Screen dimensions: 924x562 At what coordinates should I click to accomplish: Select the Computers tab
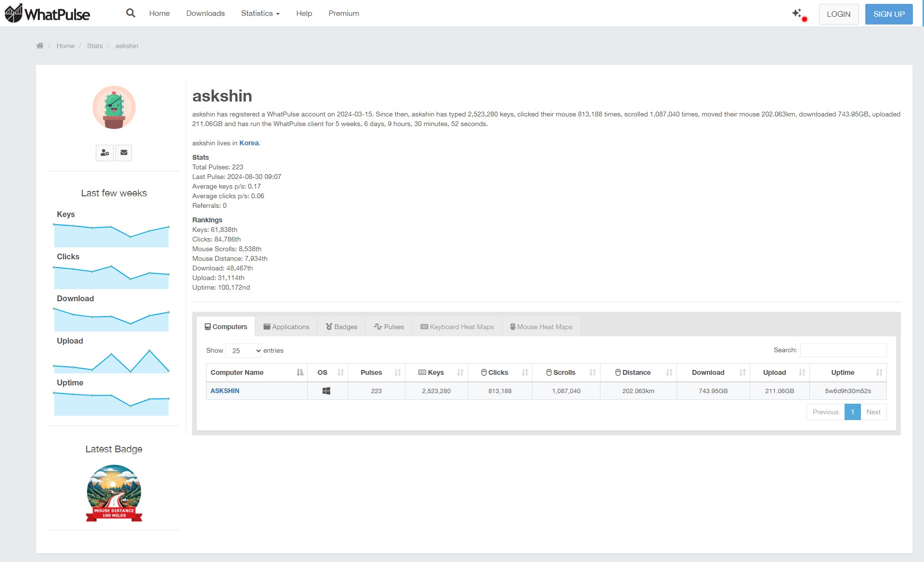[x=226, y=327]
